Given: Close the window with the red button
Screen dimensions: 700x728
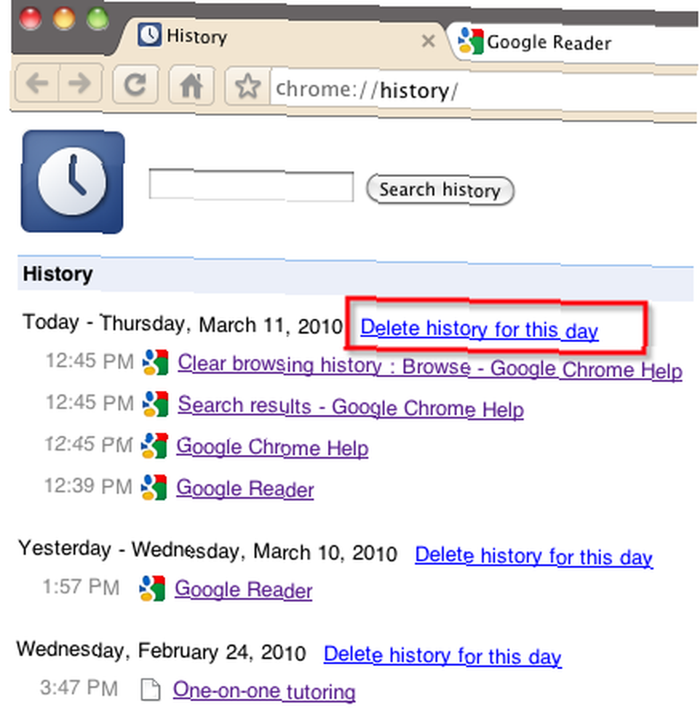Looking at the screenshot, I should tap(31, 19).
